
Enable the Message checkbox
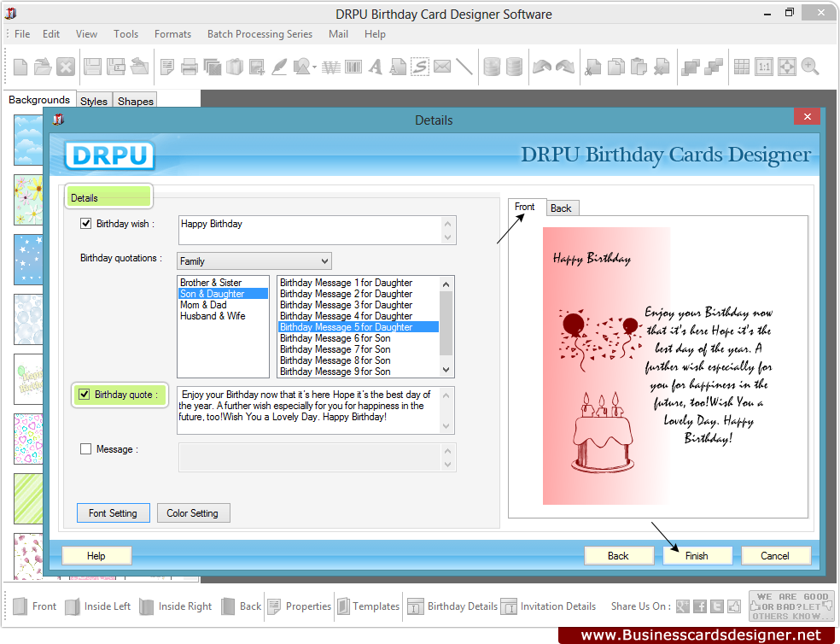85,448
